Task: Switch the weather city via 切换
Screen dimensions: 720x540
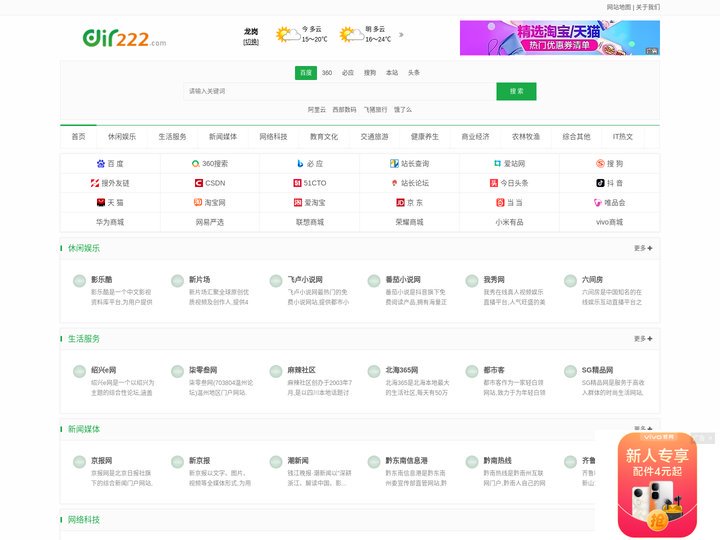Action: pyautogui.click(x=251, y=42)
